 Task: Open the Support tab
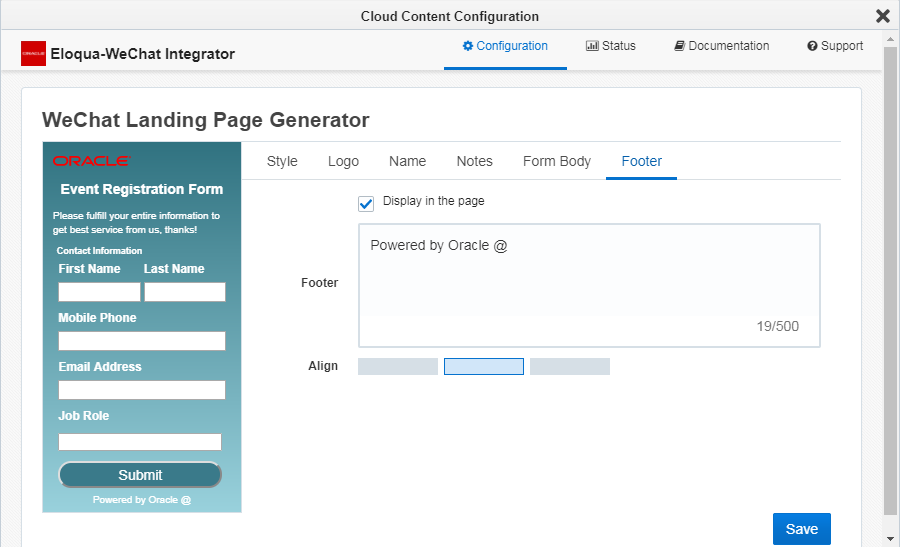point(835,46)
